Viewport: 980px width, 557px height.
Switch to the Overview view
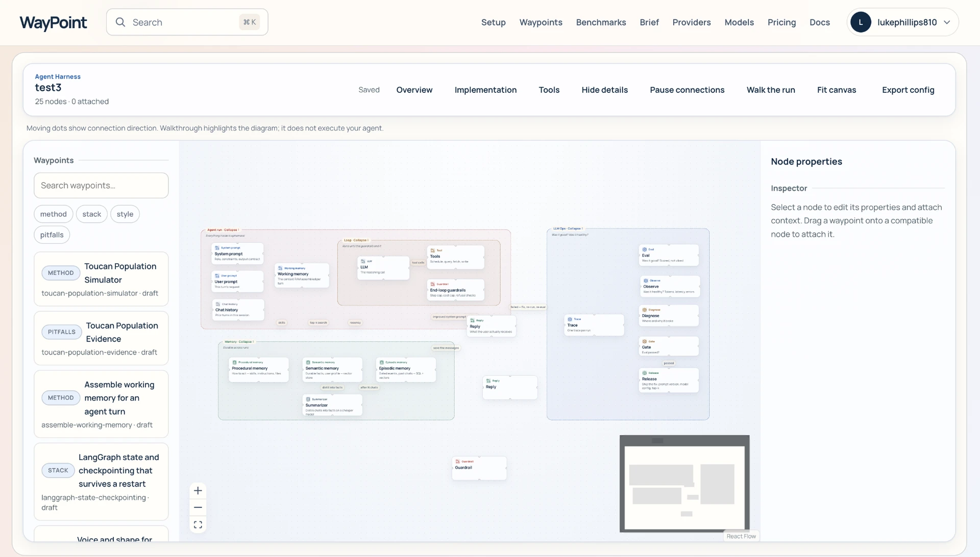click(414, 90)
